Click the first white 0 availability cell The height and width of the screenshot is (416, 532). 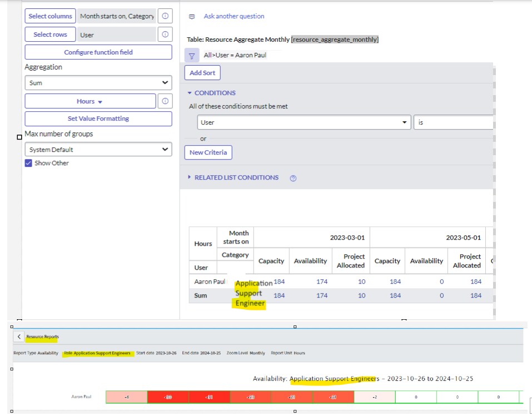[x=416, y=397]
